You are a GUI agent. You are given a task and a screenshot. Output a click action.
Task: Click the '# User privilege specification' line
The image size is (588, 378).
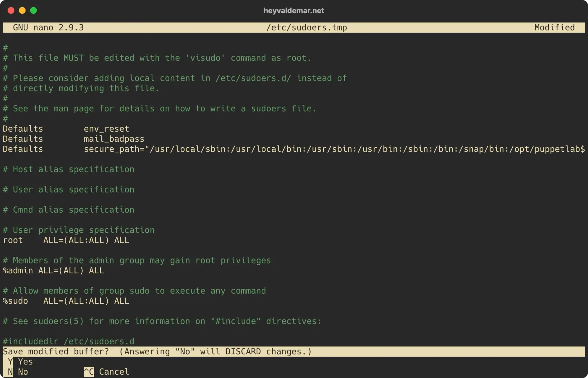79,230
